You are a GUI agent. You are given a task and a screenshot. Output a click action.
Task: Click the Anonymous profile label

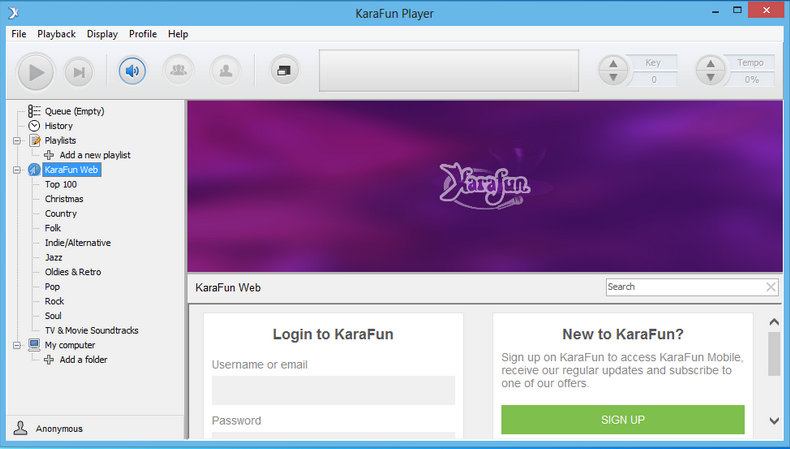(59, 429)
